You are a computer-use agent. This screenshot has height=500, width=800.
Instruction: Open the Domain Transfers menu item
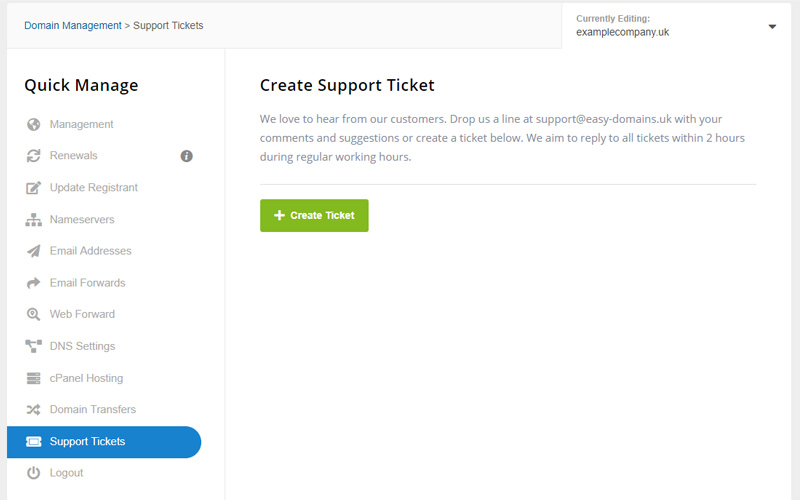coord(93,410)
